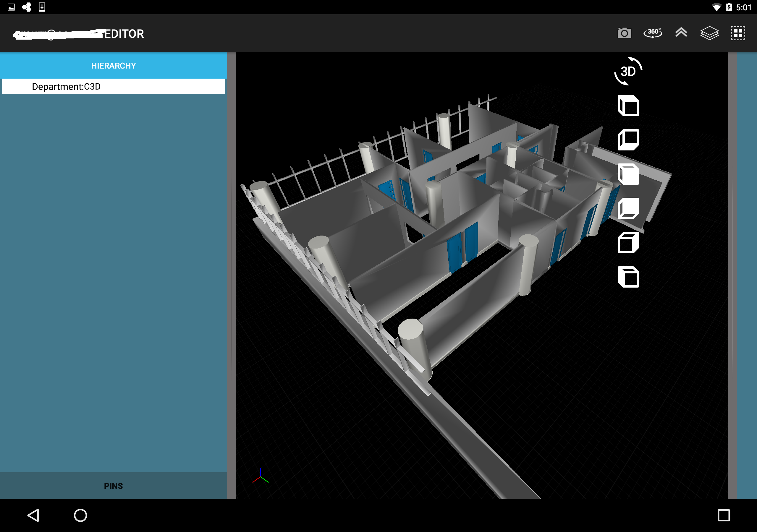757x532 pixels.
Task: Switch to the 3D orbit view button
Action: [628, 71]
